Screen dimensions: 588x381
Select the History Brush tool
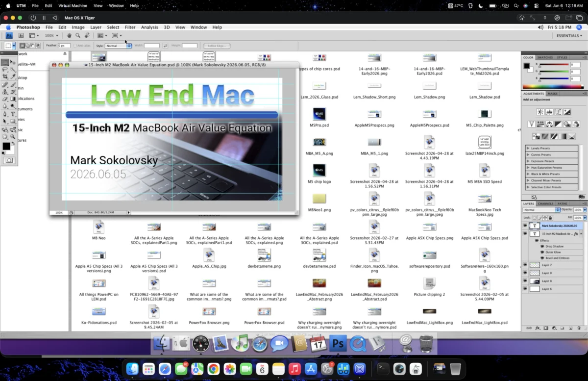pos(13,92)
